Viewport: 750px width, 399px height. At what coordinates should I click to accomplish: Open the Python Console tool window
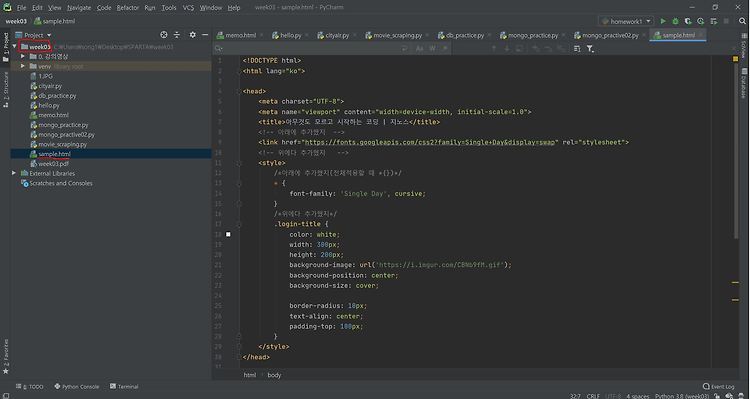point(77,387)
